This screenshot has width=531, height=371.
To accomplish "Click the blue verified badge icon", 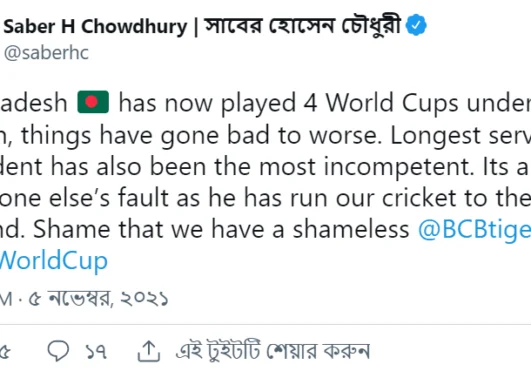I will click(416, 25).
